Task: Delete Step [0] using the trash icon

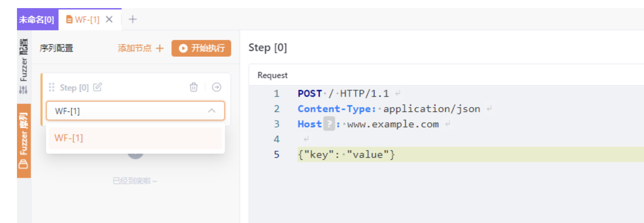Action: point(194,87)
